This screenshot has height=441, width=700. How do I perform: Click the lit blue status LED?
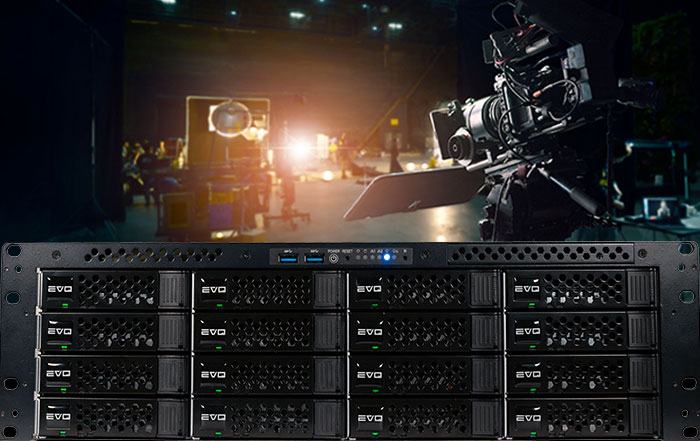pyautogui.click(x=387, y=257)
